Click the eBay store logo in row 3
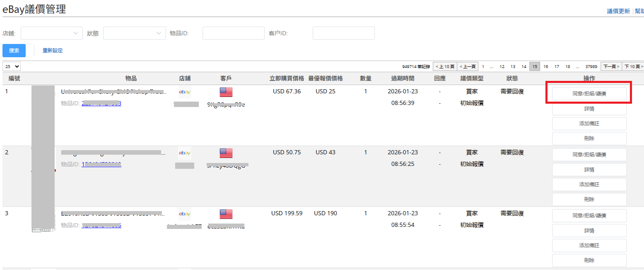Viewport: 644px width, 270px height. coord(185,214)
